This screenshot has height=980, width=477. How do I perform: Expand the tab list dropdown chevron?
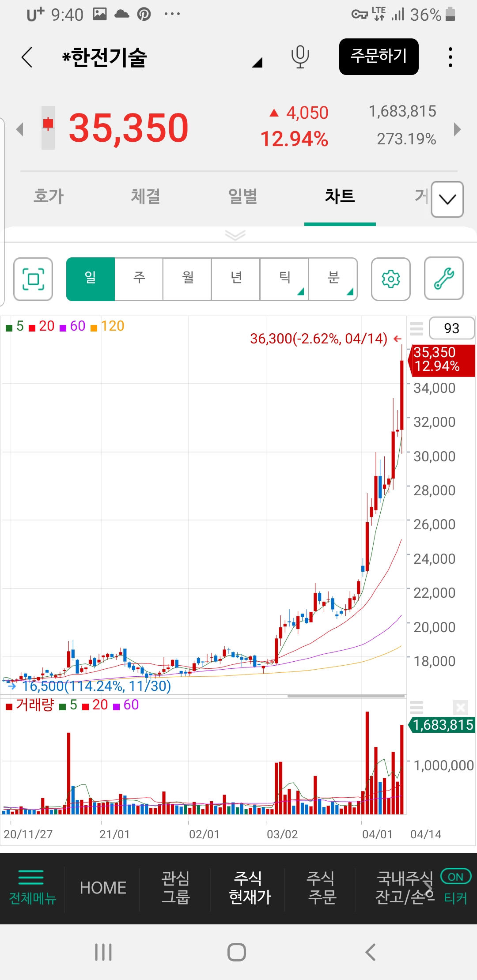point(447,200)
